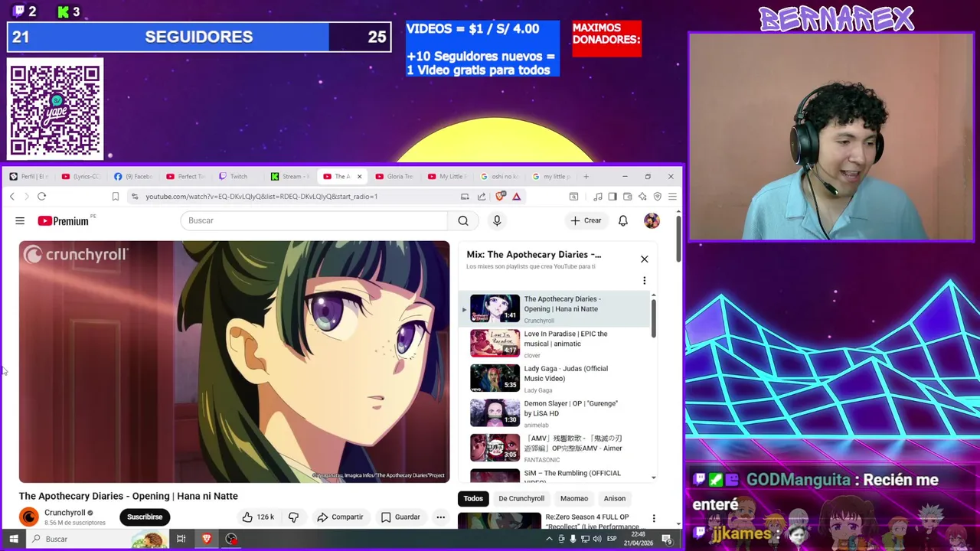Viewport: 980px width, 551px height.
Task: Go to the YouTube Premium home logo
Action: click(64, 220)
